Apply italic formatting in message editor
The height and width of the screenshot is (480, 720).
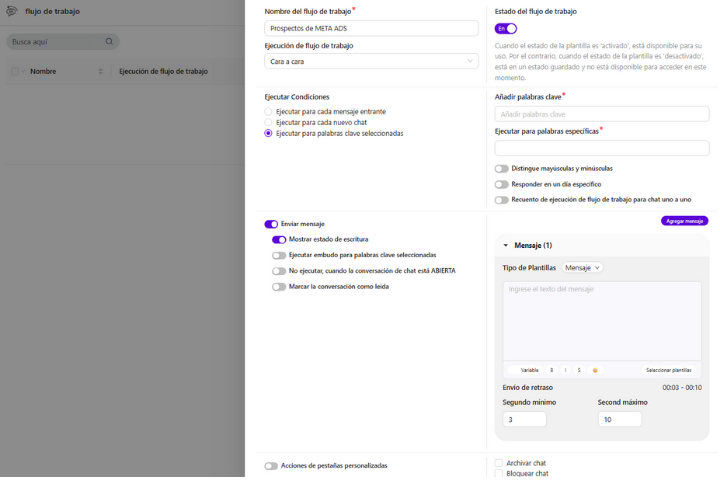(x=565, y=370)
